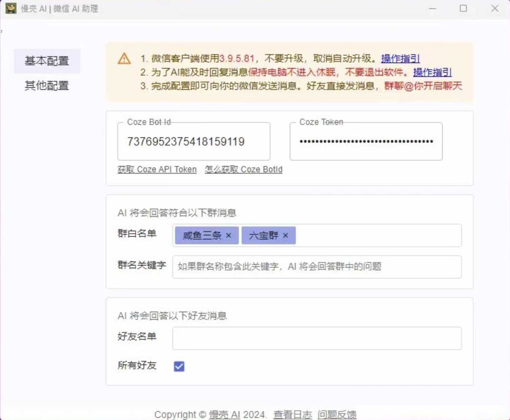Click version number text 3.9.5.81
Viewport: 510px width, 420px height.
coord(237,58)
